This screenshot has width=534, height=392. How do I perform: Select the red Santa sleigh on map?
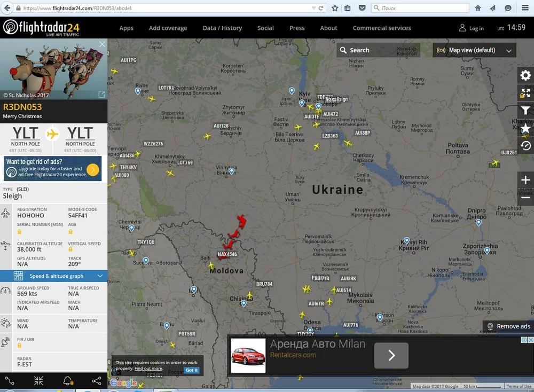coord(233,236)
